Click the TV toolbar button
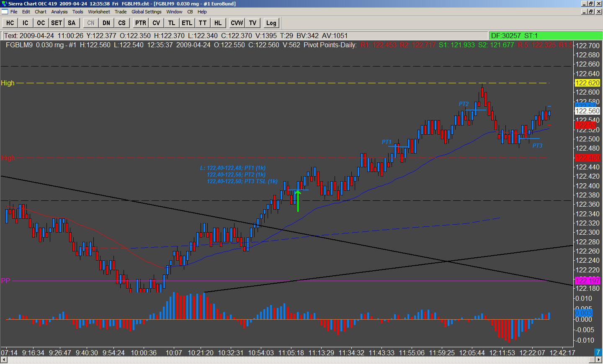 click(x=253, y=23)
